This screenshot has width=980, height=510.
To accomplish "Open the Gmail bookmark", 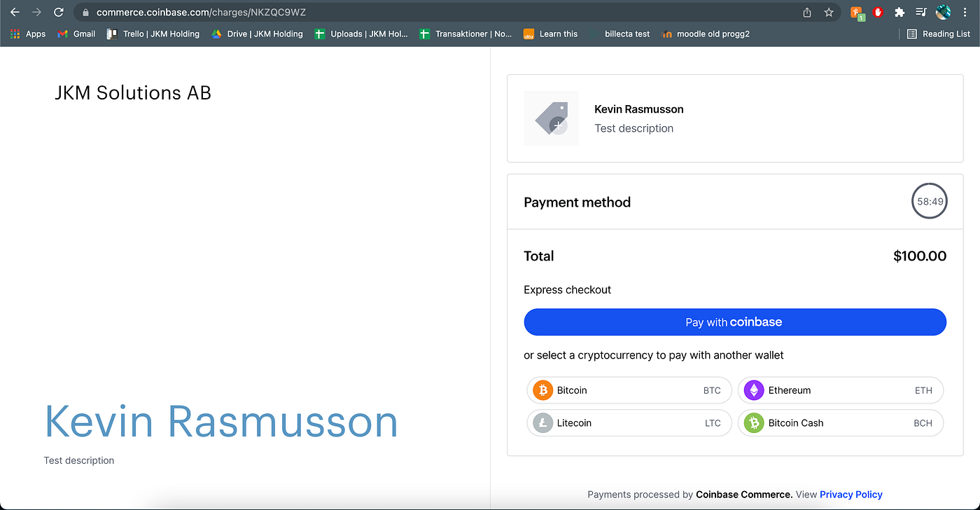I will tap(76, 34).
